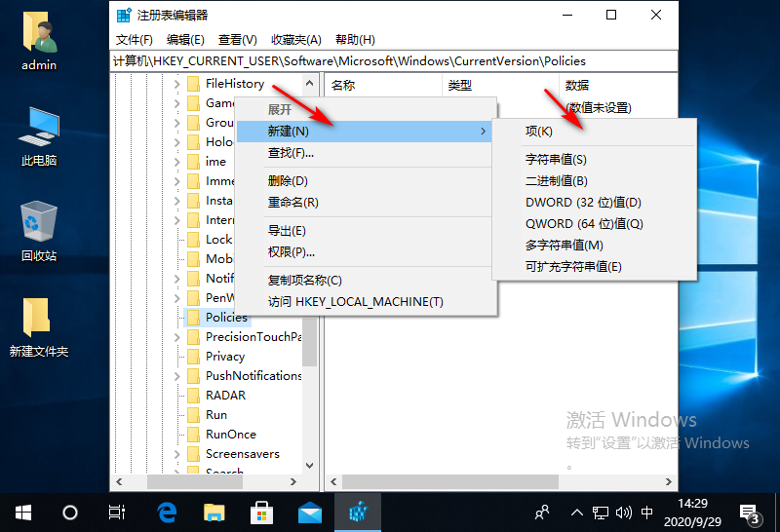Open Microsoft Store from taskbar
The image size is (780, 532).
[261, 513]
